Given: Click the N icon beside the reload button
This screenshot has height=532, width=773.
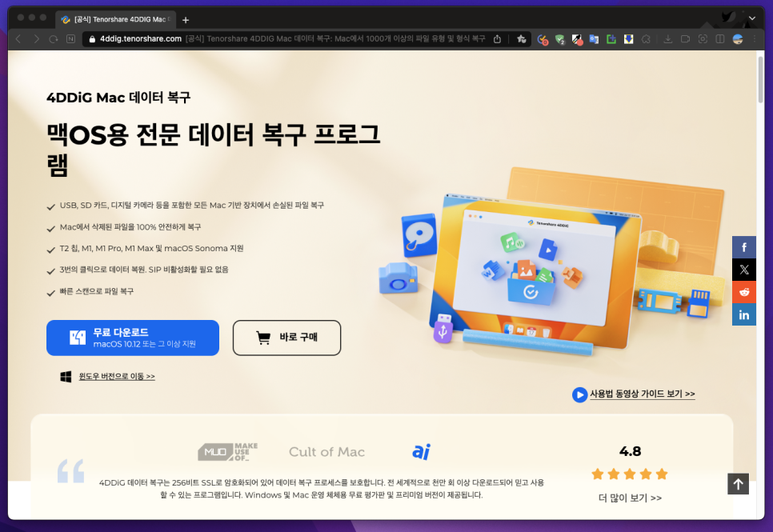Looking at the screenshot, I should click(70, 39).
